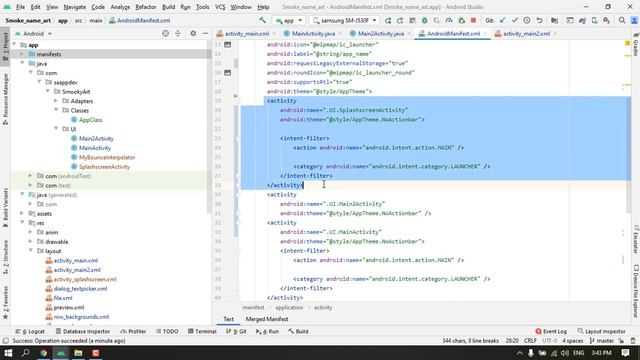Open File Explorer from the taskbar
This screenshot has height=360, width=640.
point(78,353)
